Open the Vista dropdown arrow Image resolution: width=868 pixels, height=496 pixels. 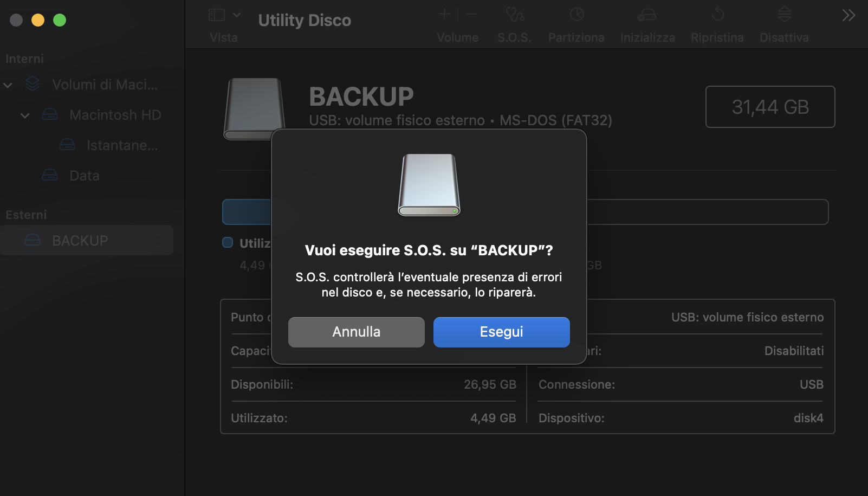(x=237, y=15)
